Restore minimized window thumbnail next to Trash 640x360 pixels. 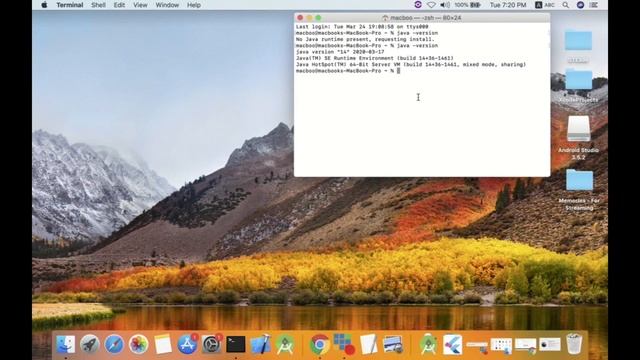550,344
